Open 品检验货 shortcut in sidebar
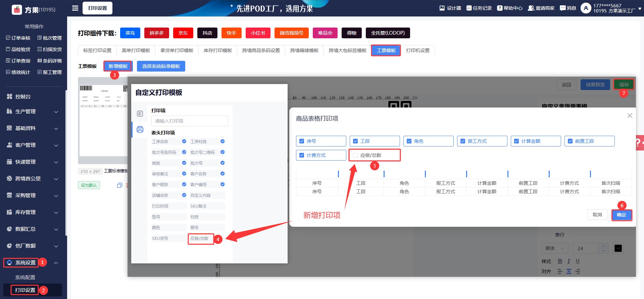 pyautogui.click(x=18, y=49)
